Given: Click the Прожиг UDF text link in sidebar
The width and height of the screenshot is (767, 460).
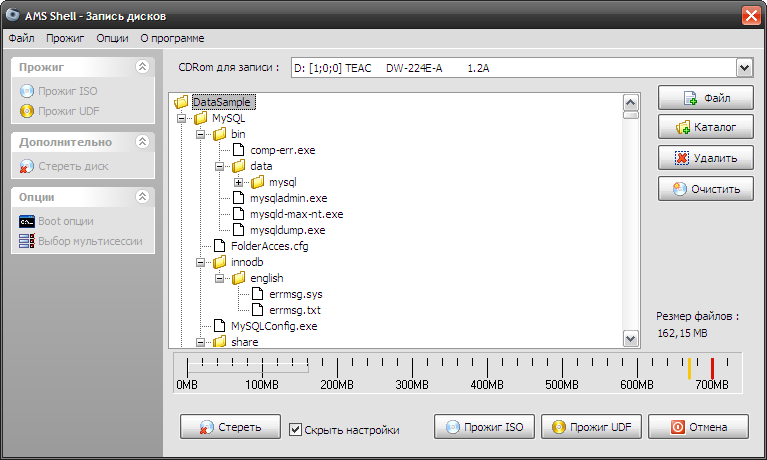Looking at the screenshot, I should [x=68, y=111].
